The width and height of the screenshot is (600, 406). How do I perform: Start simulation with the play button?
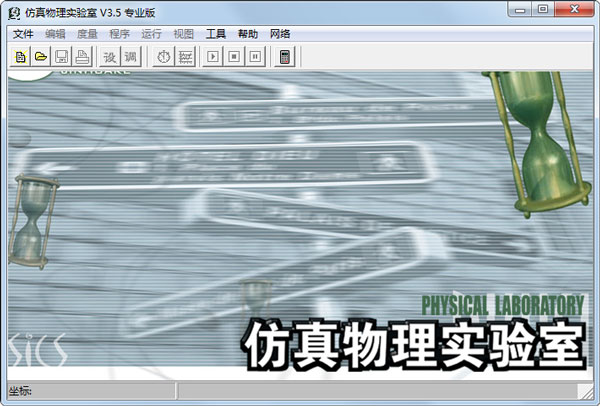[213, 57]
